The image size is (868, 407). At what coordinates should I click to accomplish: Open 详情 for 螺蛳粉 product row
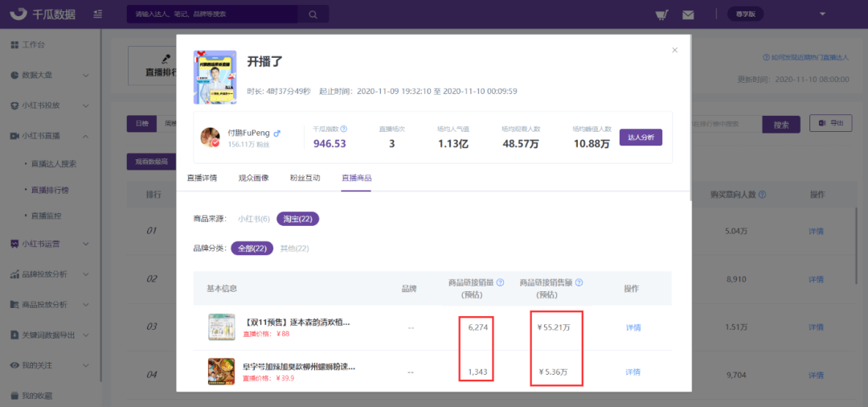tap(633, 372)
